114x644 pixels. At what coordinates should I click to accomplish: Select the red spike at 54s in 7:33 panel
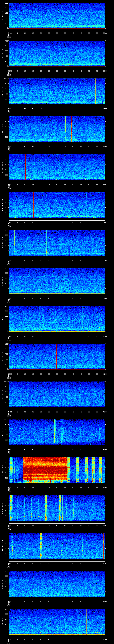(95, 91)
